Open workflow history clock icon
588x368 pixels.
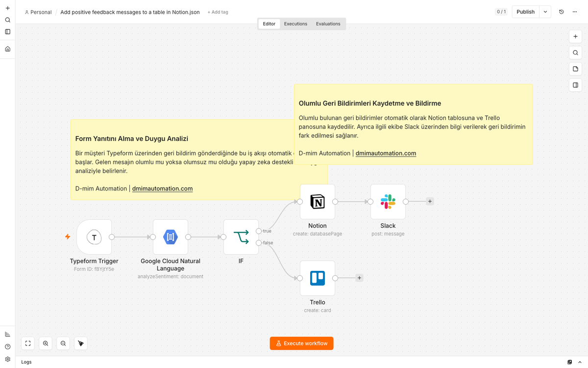tap(562, 12)
